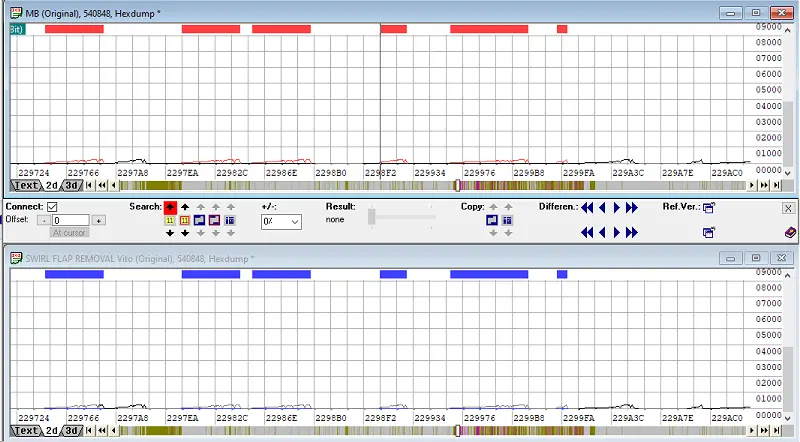Click the lower Differen. double-right arrow

tap(632, 233)
